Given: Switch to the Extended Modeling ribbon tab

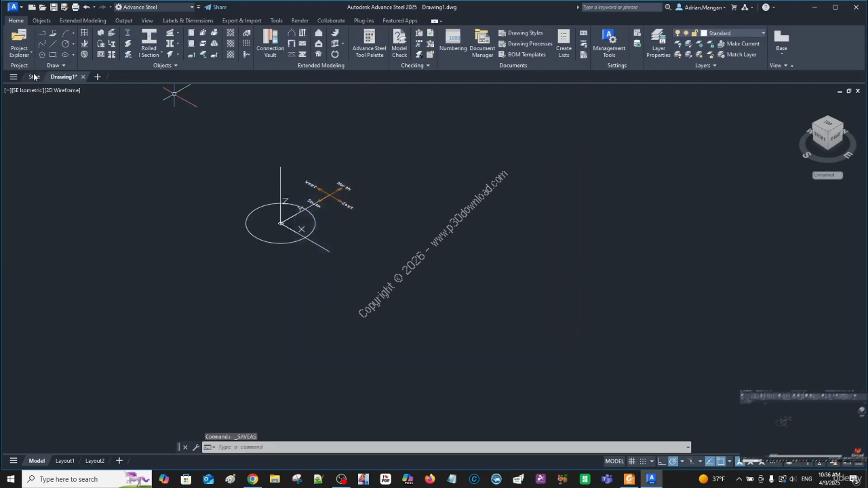Looking at the screenshot, I should tap(83, 20).
